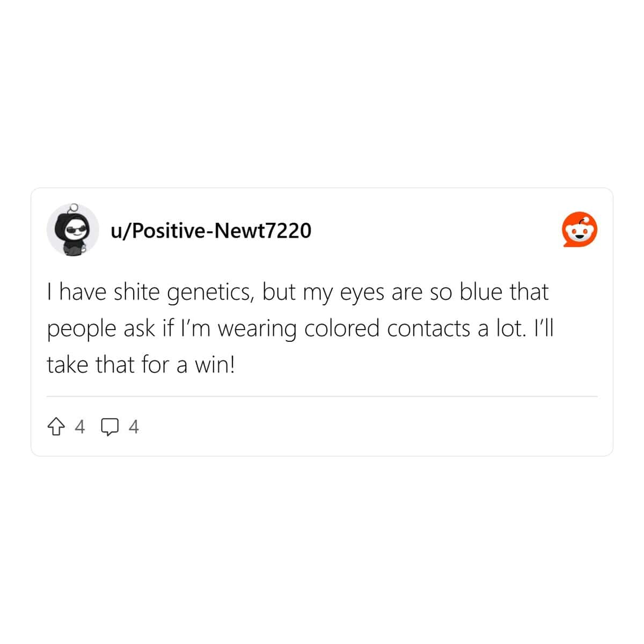Open the u/Positive-Newt7220 profile link
This screenshot has width=644, height=644.
pos(211,230)
